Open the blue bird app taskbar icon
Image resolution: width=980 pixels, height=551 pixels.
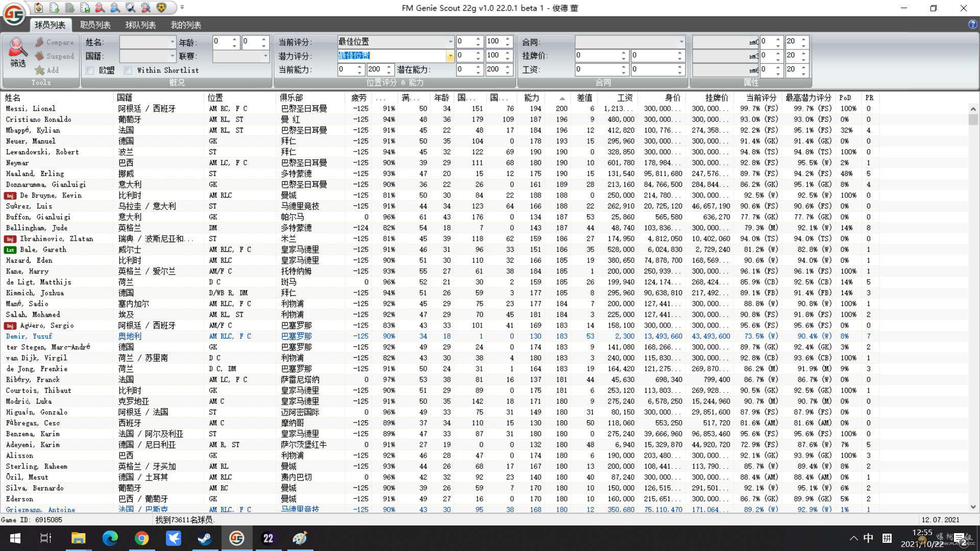coord(173,538)
